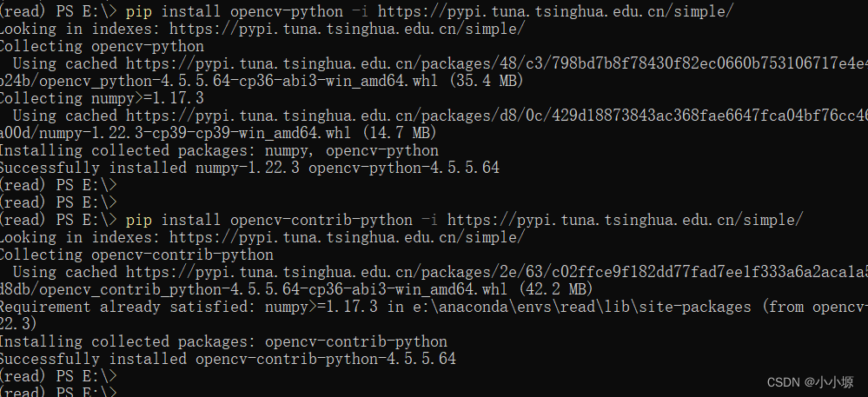Viewport: 868px width, 397px height.
Task: Click the Collecting numpy>=1.17.3 line
Action: (x=102, y=98)
